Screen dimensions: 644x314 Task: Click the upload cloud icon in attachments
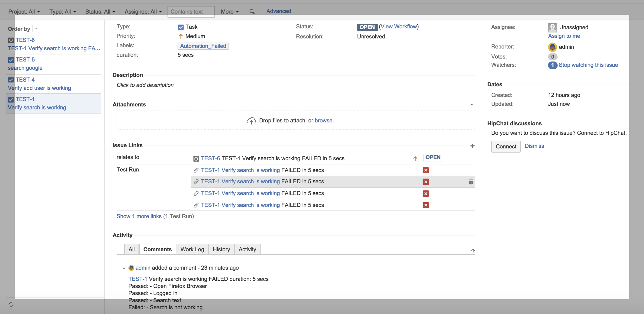click(251, 121)
